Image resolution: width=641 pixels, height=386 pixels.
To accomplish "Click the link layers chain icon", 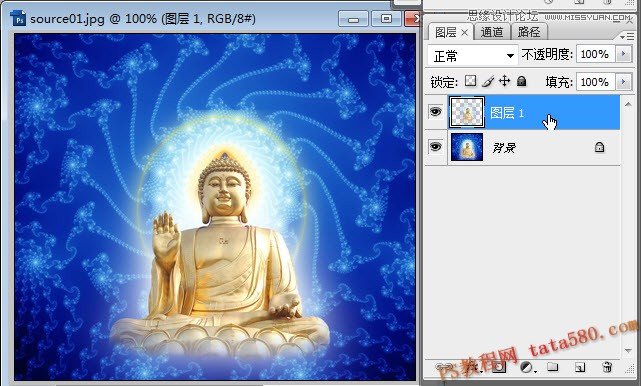I will 444,367.
